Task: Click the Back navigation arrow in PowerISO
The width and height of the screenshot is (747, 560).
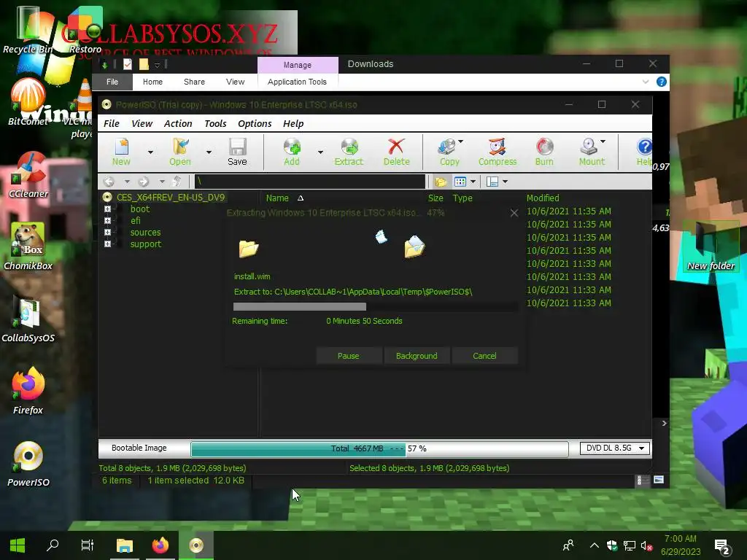Action: (x=109, y=182)
